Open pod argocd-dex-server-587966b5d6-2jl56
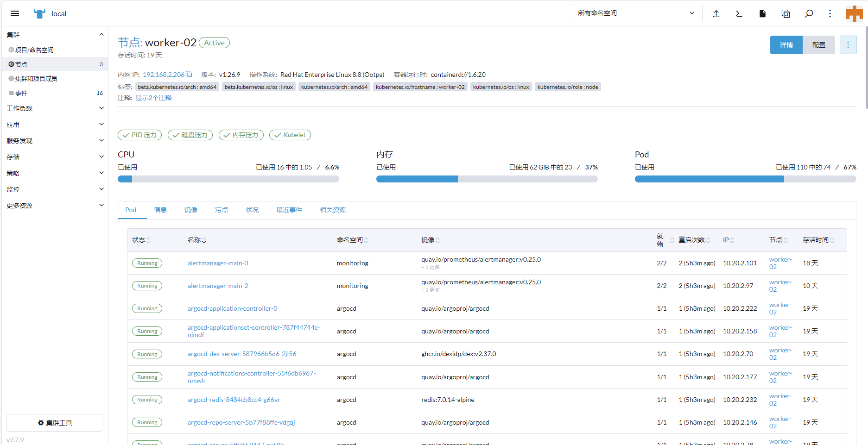The image size is (868, 445). [242, 354]
